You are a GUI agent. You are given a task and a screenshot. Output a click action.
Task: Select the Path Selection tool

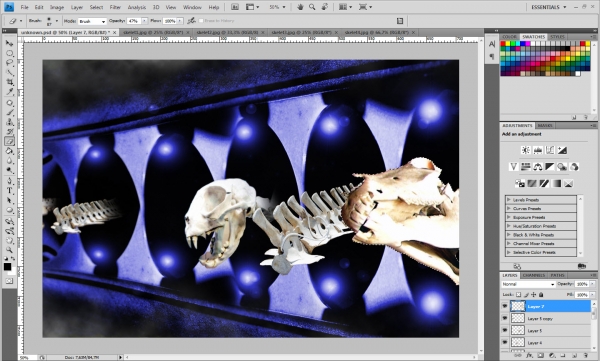9,200
